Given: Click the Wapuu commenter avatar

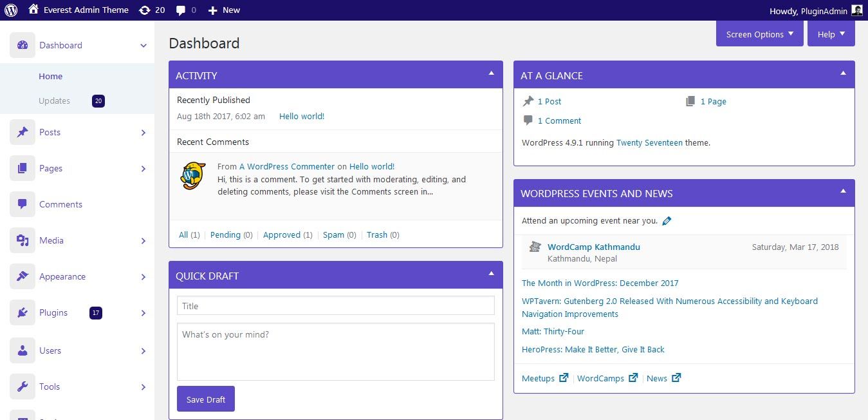Looking at the screenshot, I should 193,176.
